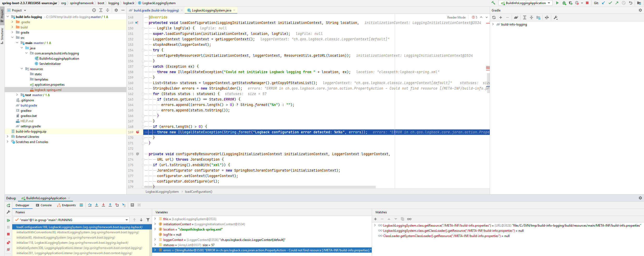644x256 pixels.
Task: Update project with Git blue arrow
Action: [x=603, y=3]
